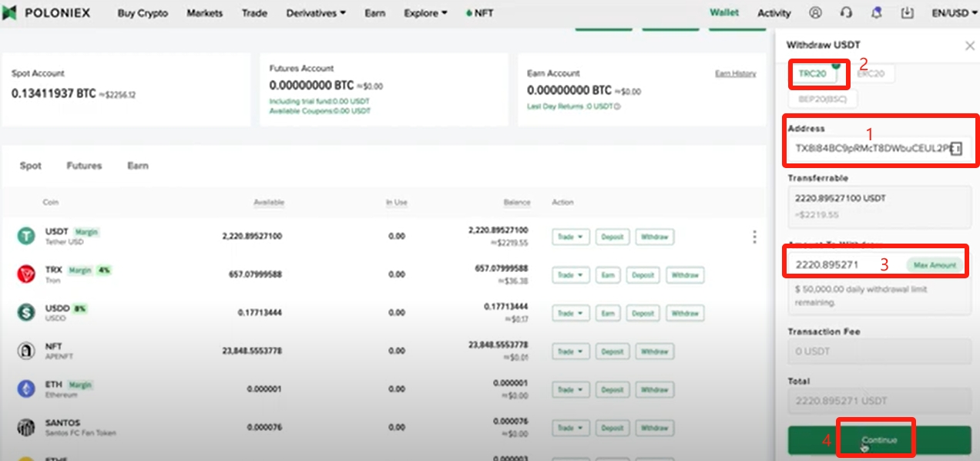Open the Trade dropdown for TRX
980x461 pixels.
571,275
